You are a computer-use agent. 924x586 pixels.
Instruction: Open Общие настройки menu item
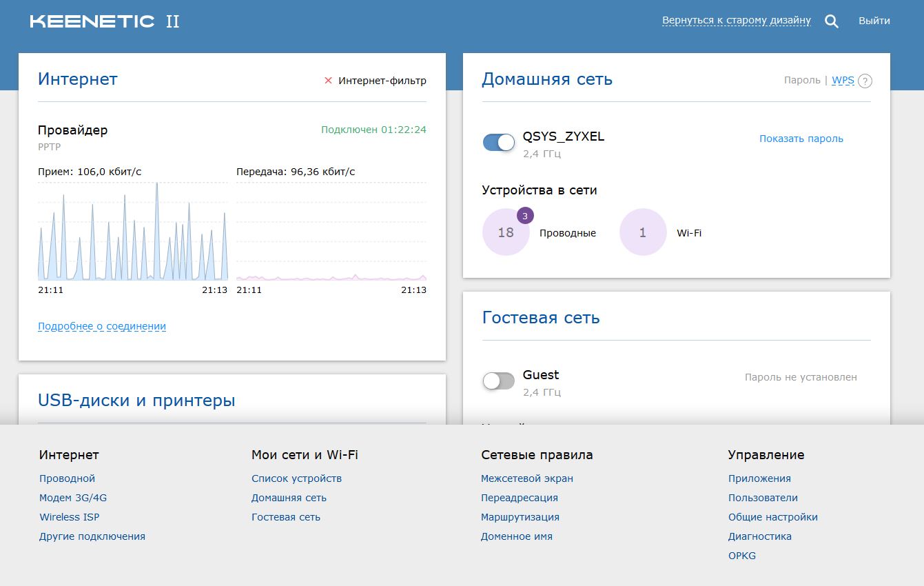(x=773, y=517)
